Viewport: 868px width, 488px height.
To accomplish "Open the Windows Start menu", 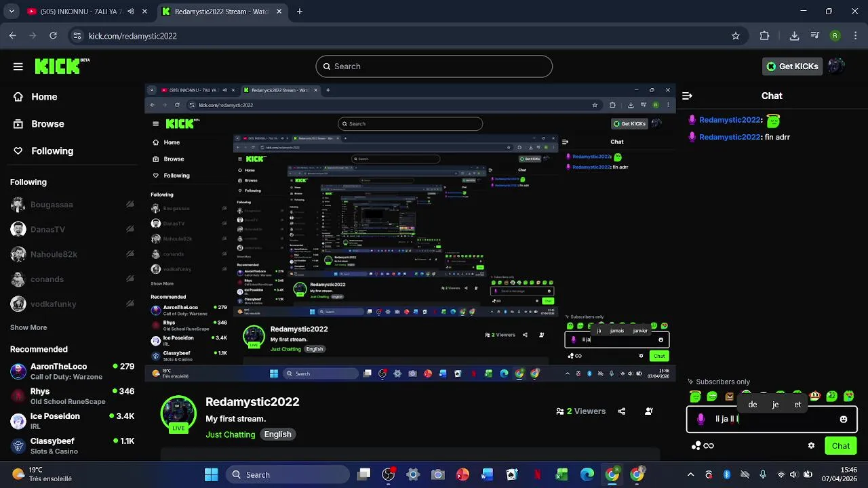I will 211,474.
